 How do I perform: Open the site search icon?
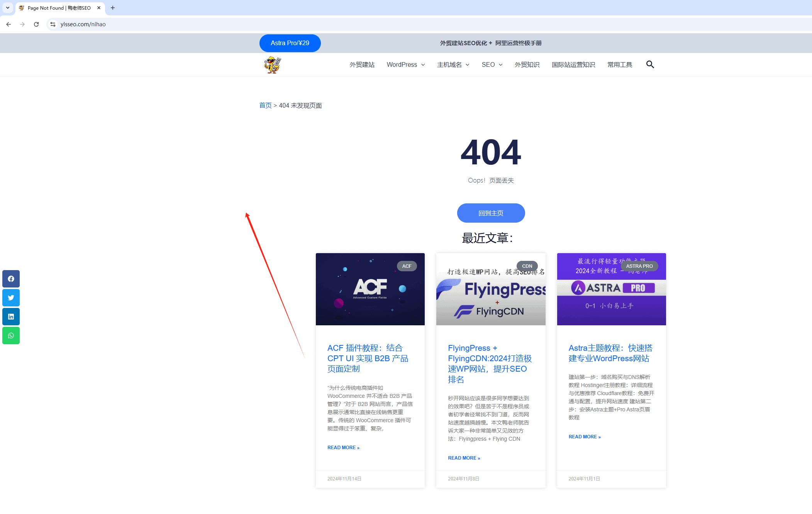650,64
